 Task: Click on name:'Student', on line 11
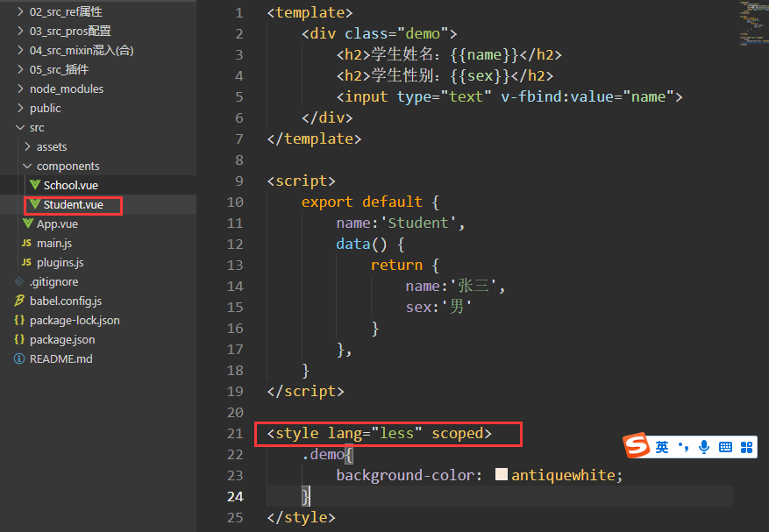click(x=401, y=223)
